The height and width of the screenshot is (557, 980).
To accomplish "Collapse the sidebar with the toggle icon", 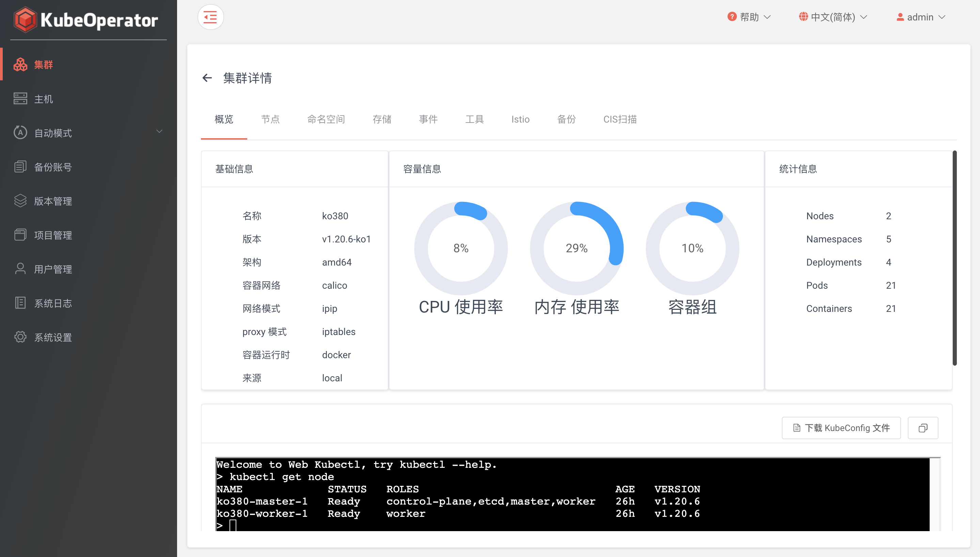I will pos(210,17).
